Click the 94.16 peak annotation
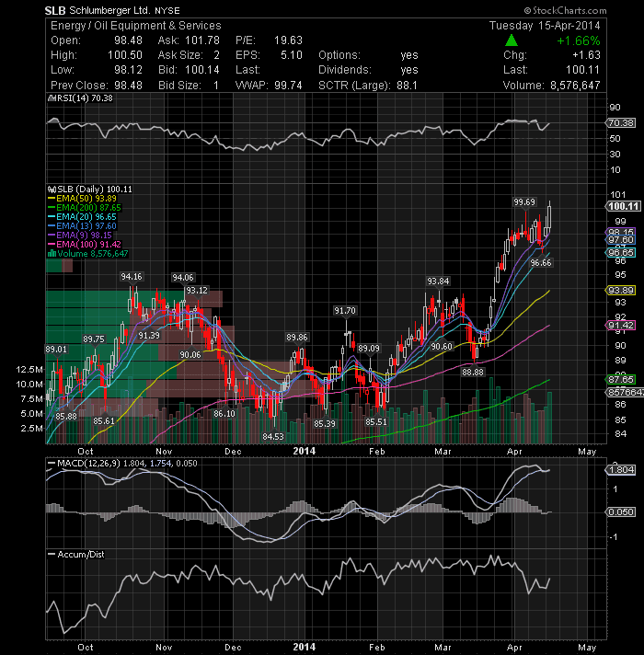Viewport: 644px width, 655px height. [x=132, y=277]
